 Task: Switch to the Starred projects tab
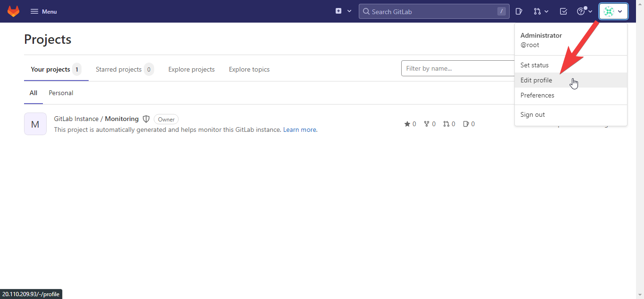coord(124,69)
